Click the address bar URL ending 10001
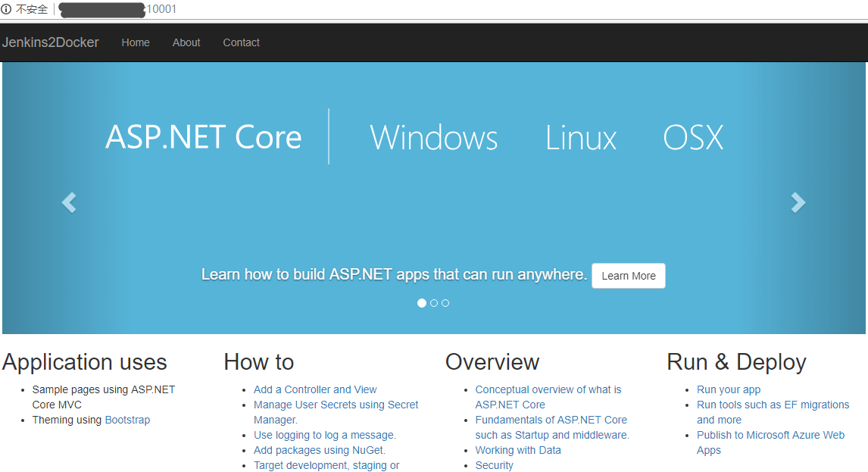Screen dimensions: 868x472 point(118,9)
